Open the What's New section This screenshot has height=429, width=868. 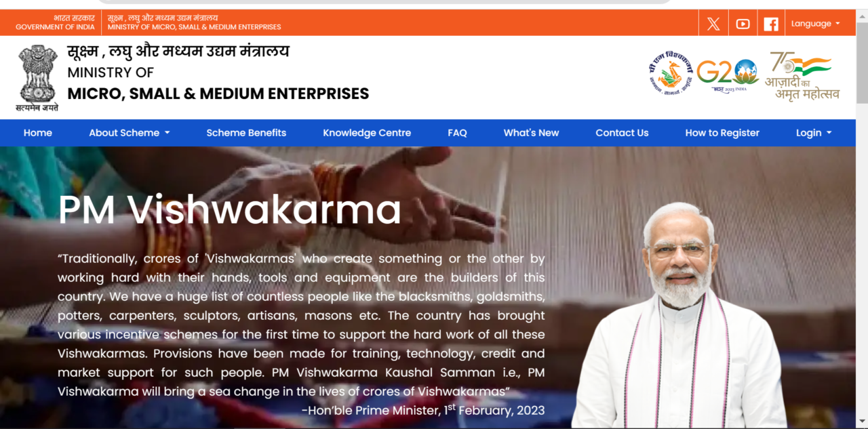(x=531, y=133)
